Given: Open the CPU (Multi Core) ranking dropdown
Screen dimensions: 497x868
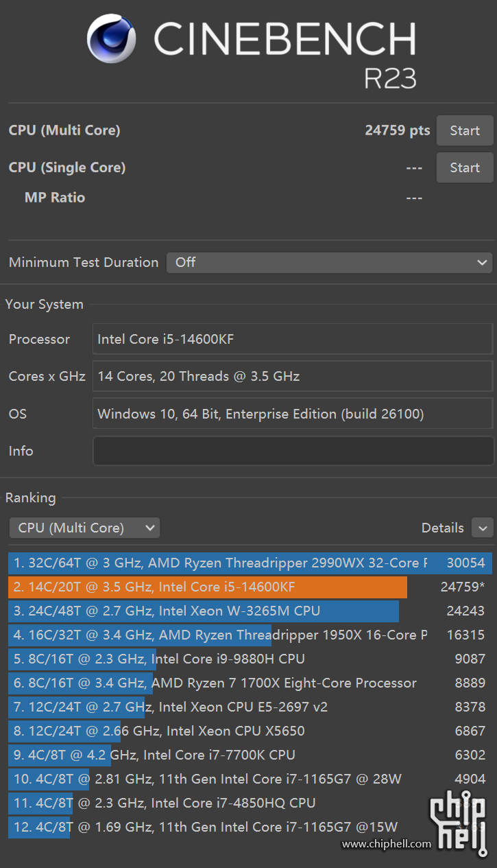Looking at the screenshot, I should click(84, 528).
